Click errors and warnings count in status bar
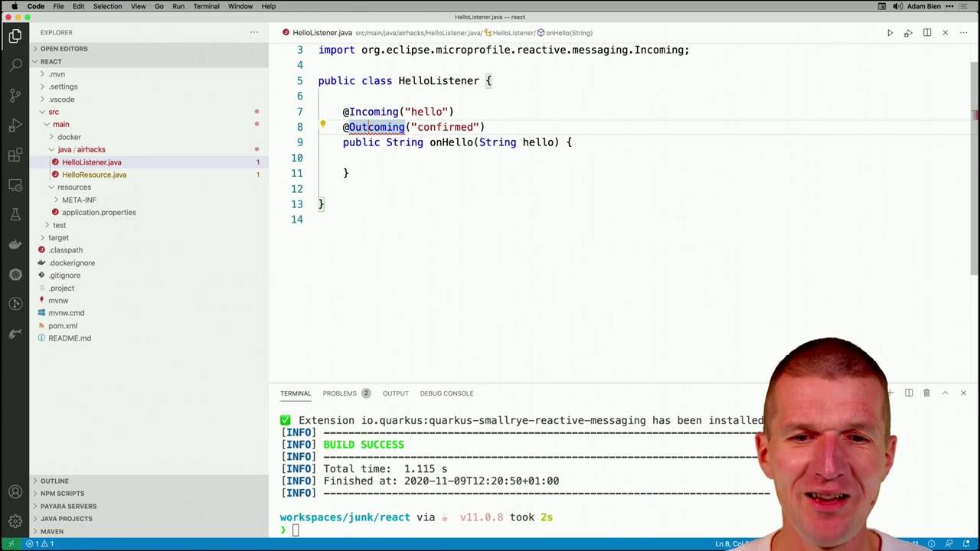Viewport: 980px width, 551px height. coord(40,543)
